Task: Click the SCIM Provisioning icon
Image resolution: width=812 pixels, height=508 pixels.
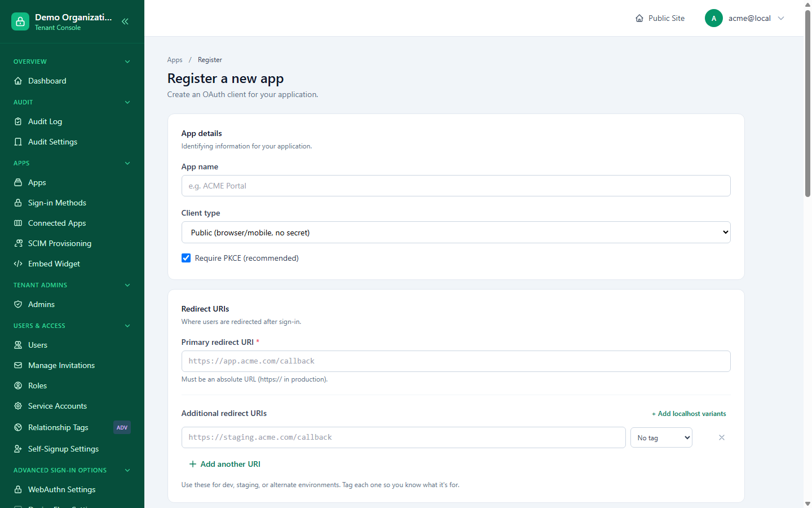Action: click(x=18, y=243)
